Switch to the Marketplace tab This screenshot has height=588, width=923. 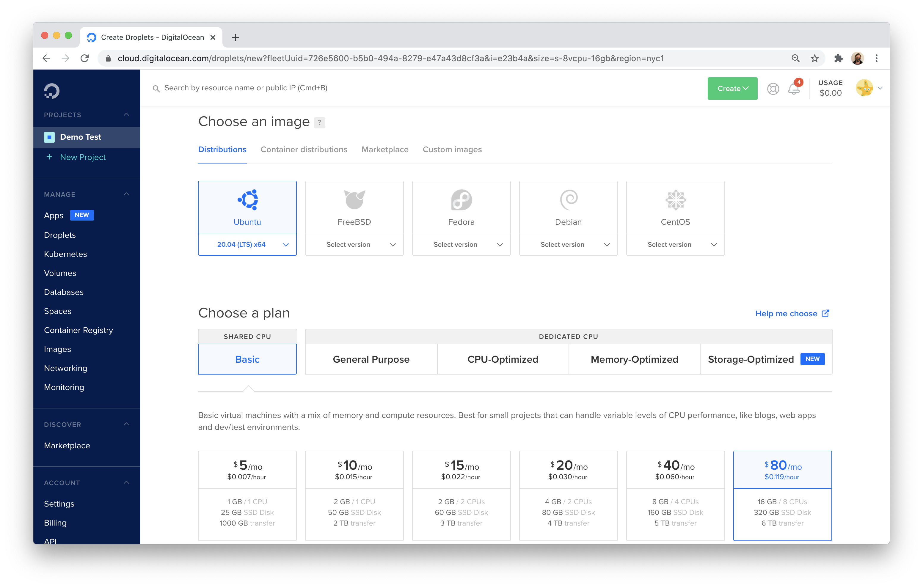(385, 149)
